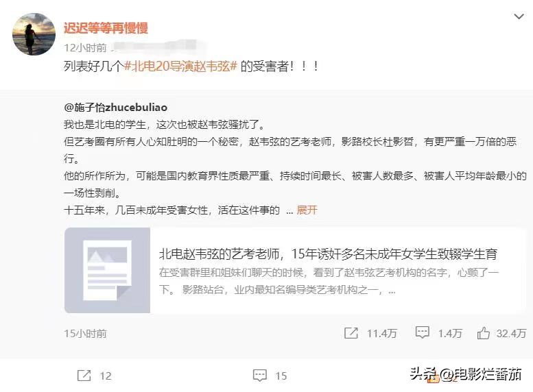
Task: Click the 1.4万 comment count
Action: pyautogui.click(x=450, y=334)
